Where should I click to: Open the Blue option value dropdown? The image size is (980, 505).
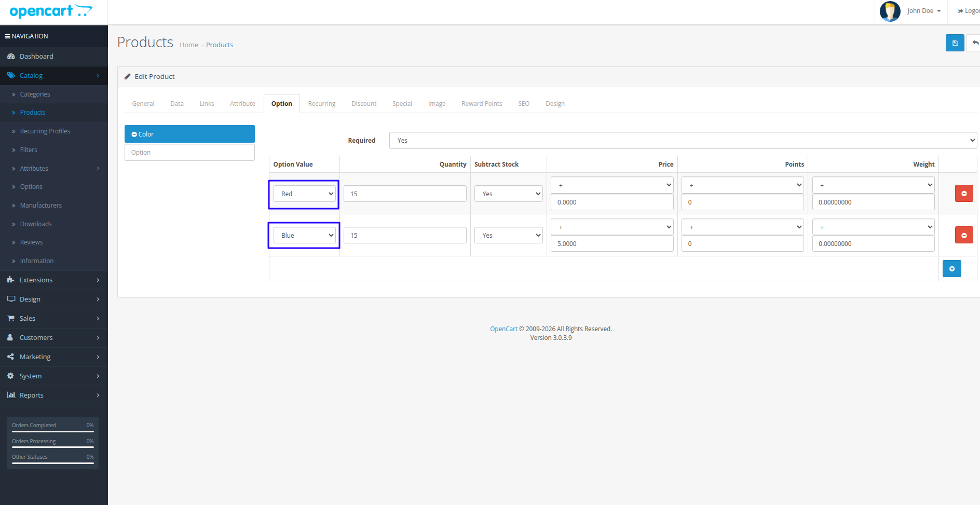(304, 235)
